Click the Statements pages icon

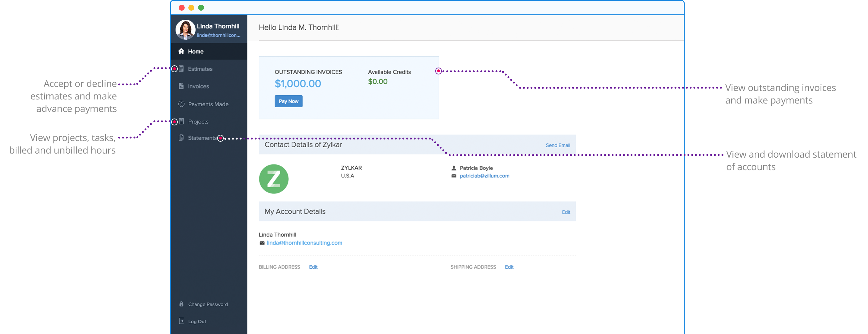[181, 138]
